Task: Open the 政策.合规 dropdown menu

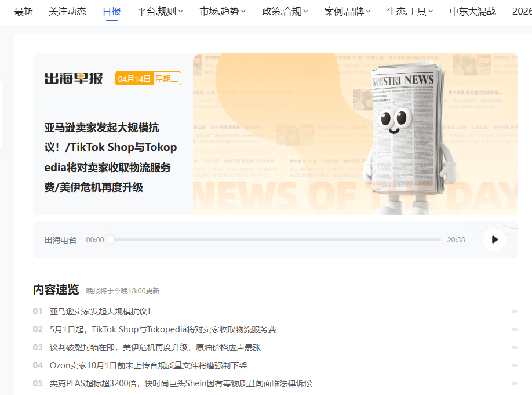Action: 285,11
